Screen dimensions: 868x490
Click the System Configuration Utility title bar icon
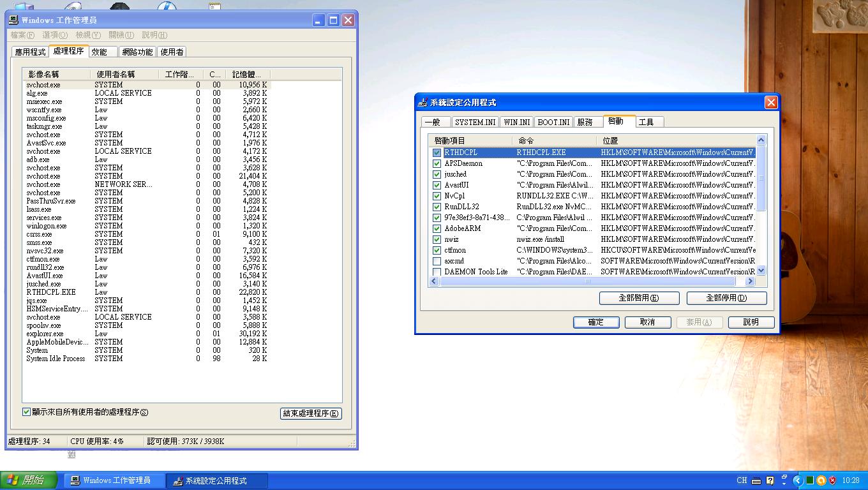click(x=423, y=102)
